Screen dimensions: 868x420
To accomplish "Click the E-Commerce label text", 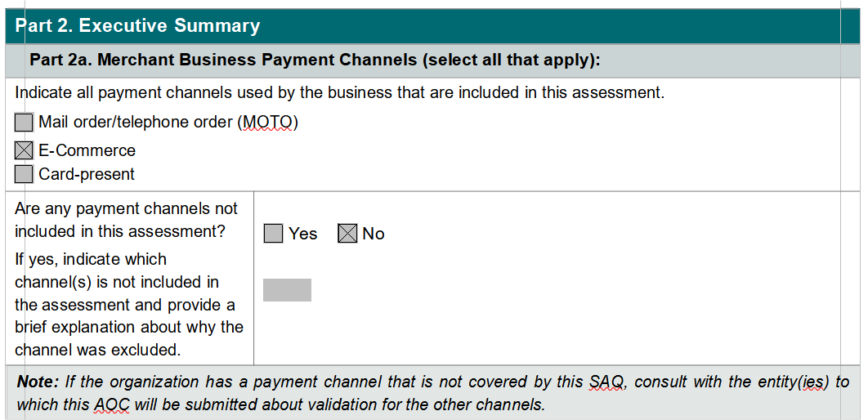I will coord(87,150).
